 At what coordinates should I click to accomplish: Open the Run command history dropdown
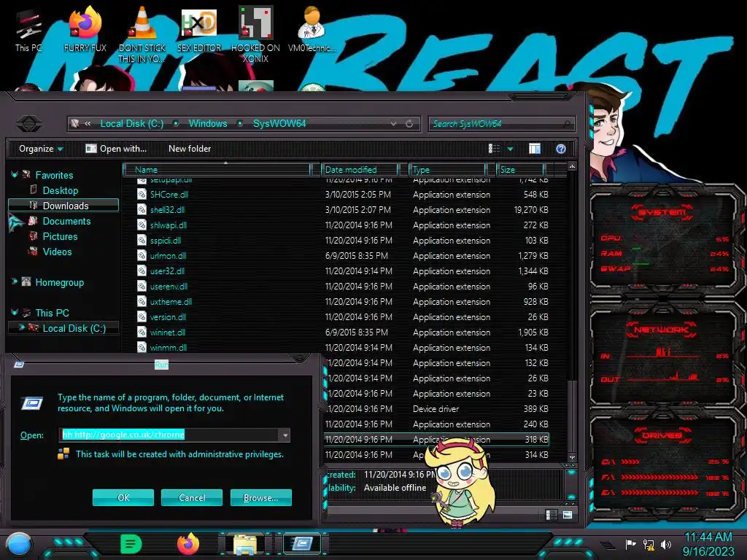pos(285,435)
